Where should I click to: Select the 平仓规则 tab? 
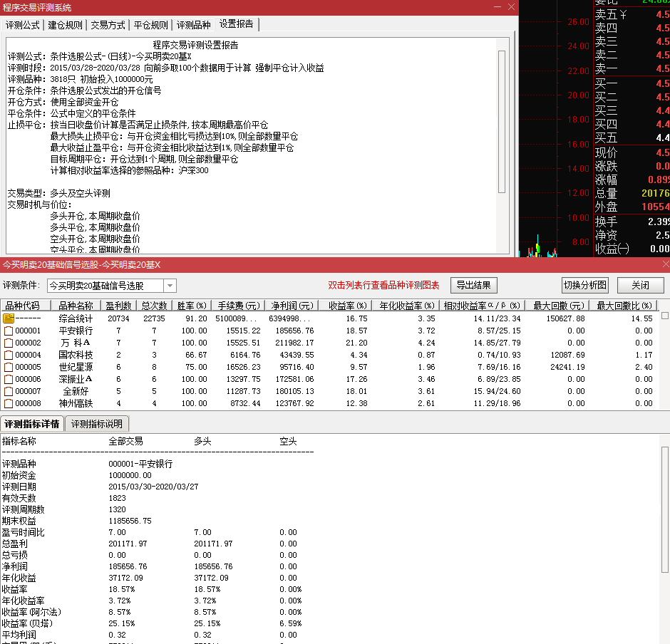click(150, 25)
